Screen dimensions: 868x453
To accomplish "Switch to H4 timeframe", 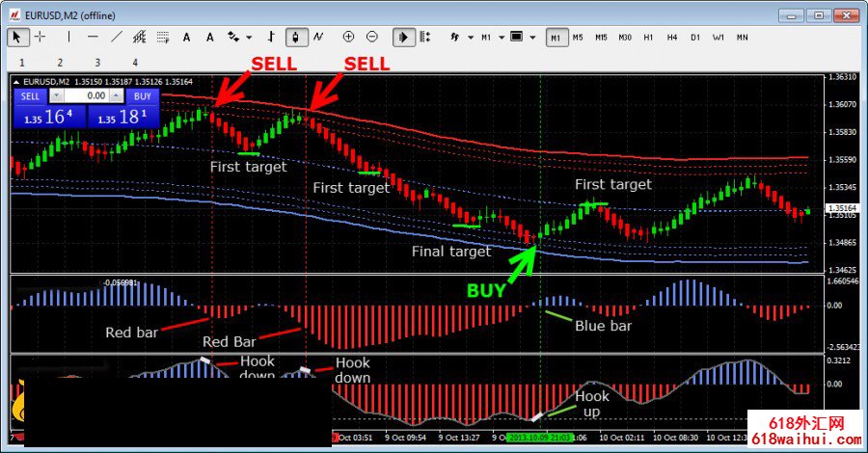I will pyautogui.click(x=672, y=38).
